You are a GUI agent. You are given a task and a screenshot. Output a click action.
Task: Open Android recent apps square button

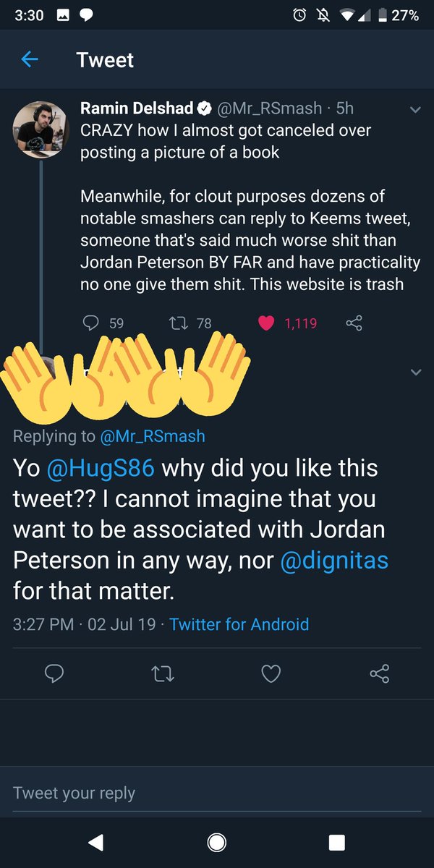click(336, 841)
